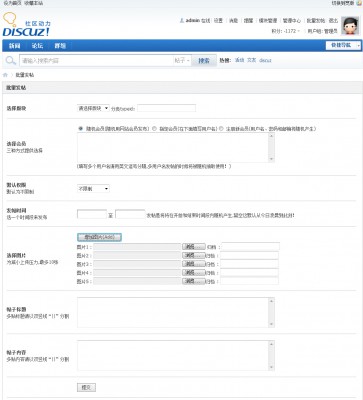Click the member usernames textarea
The height and width of the screenshot is (400, 363).
173,148
